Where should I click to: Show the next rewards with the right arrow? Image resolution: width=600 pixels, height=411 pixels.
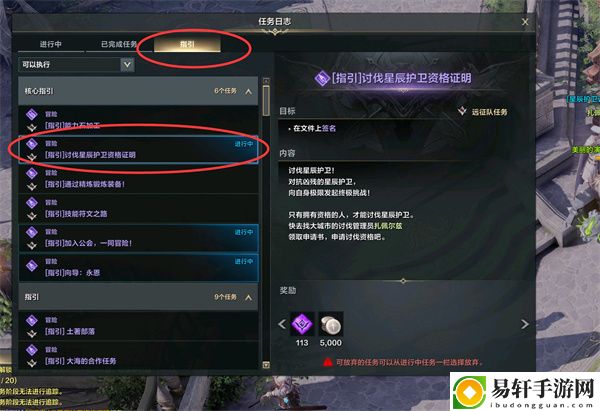[525, 324]
